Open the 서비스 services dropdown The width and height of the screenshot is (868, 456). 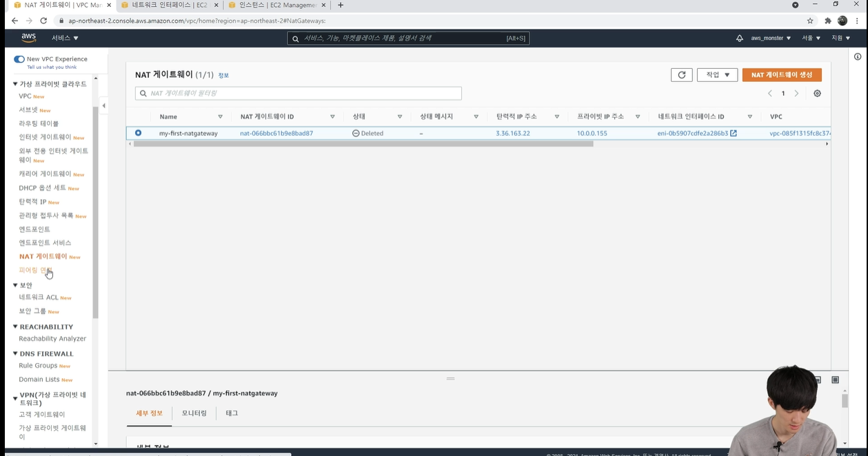65,38
